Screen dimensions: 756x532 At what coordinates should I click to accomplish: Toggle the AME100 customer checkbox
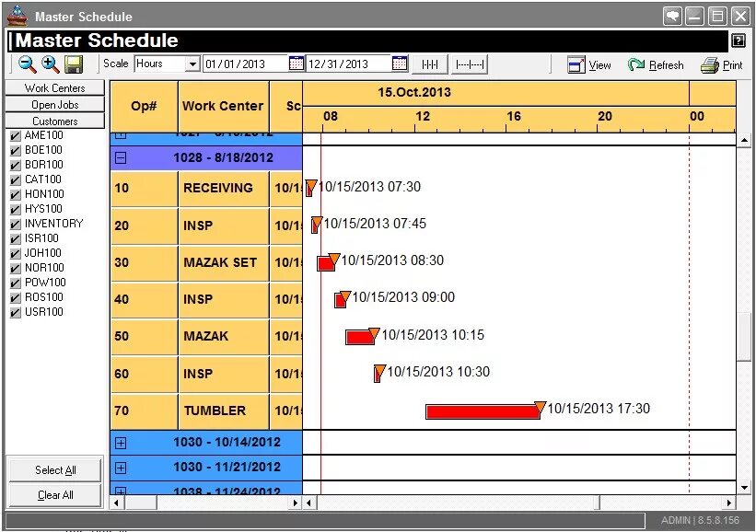click(15, 136)
